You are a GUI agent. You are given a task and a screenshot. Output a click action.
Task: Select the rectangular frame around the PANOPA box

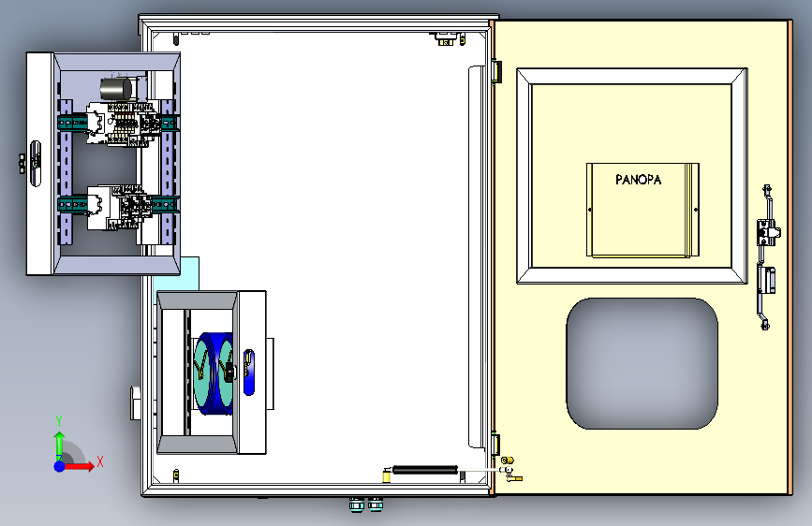[632, 176]
